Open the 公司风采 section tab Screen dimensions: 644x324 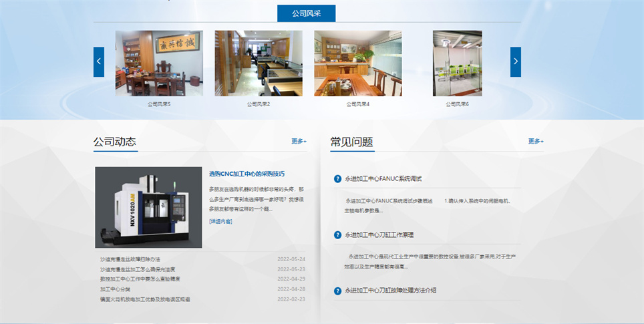[306, 13]
